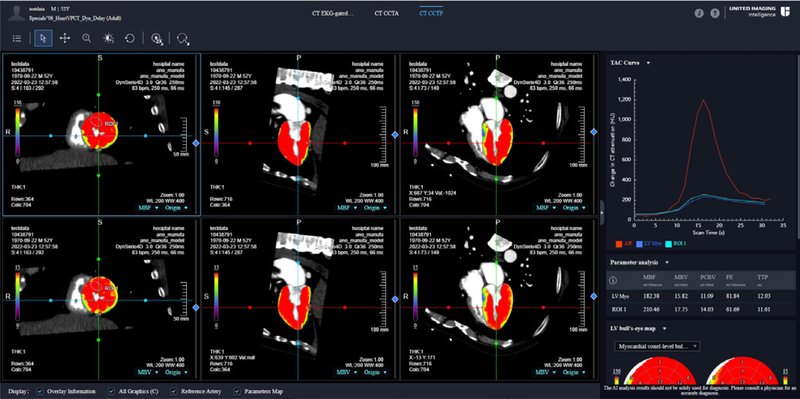
Task: Select the pointer arrow tool
Action: (x=43, y=38)
